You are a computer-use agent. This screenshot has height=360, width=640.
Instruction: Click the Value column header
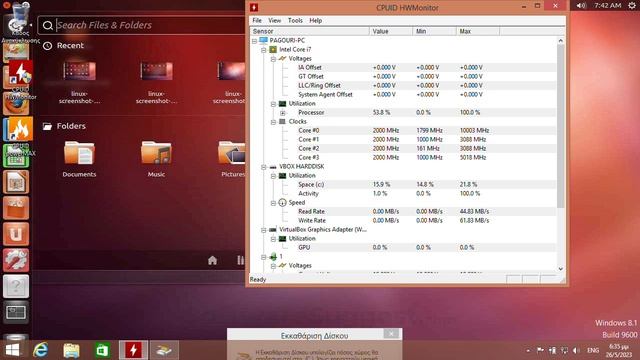pyautogui.click(x=391, y=31)
